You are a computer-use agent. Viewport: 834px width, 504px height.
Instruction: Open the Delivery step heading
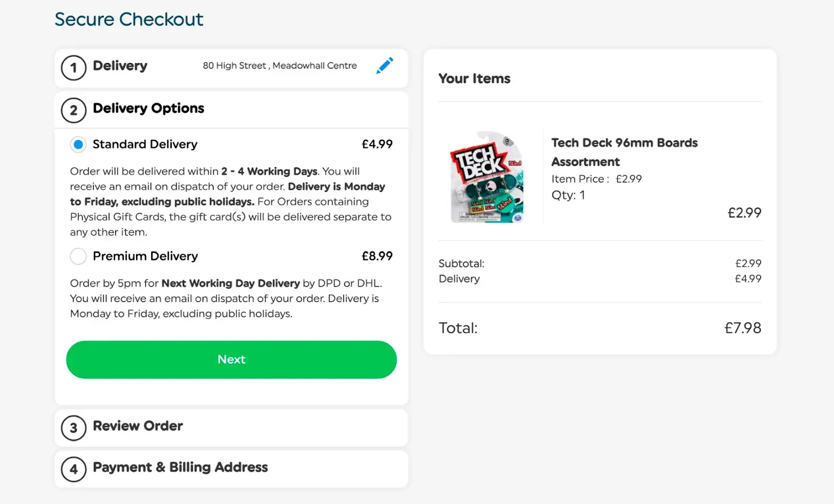pos(120,66)
